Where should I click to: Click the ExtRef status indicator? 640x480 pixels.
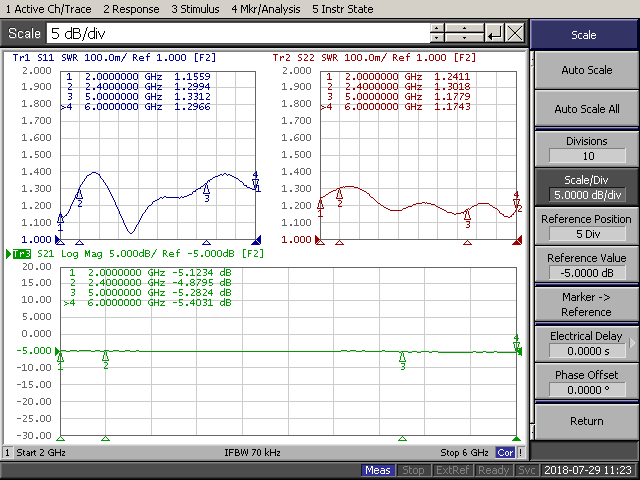452,471
